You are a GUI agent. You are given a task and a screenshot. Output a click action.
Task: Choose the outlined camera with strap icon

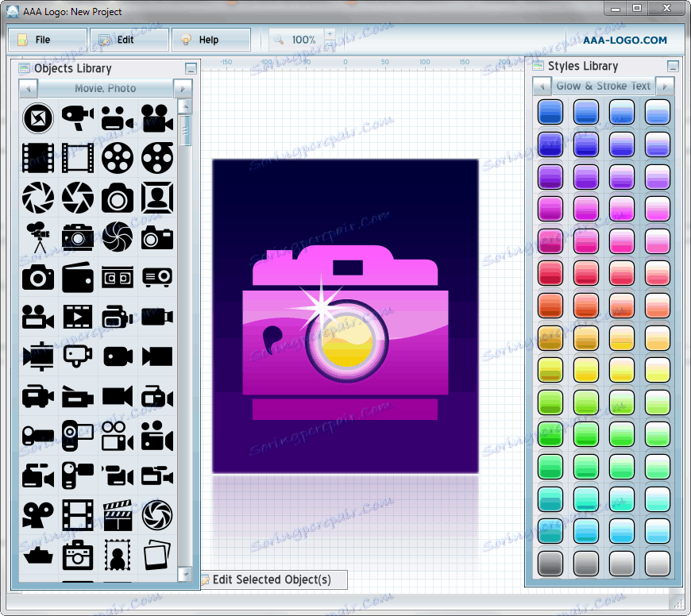point(78,555)
